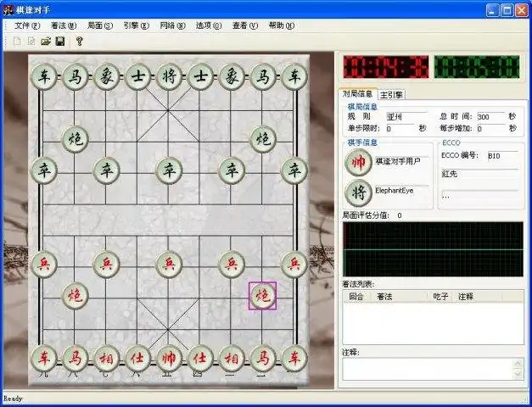Select the highlighted red cannon 炮
532x407 pixels.
point(263,296)
